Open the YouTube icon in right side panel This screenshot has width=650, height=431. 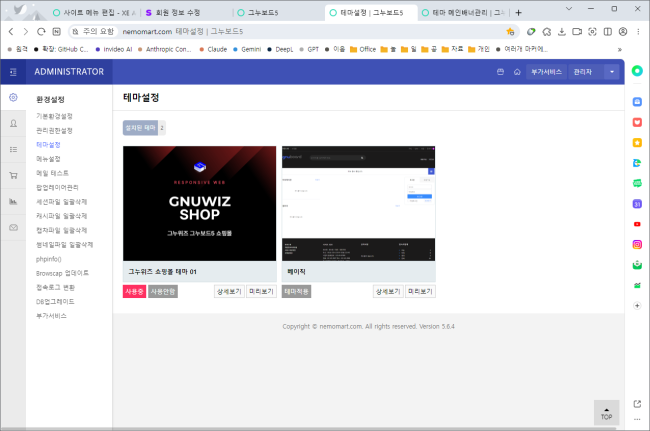click(x=637, y=224)
